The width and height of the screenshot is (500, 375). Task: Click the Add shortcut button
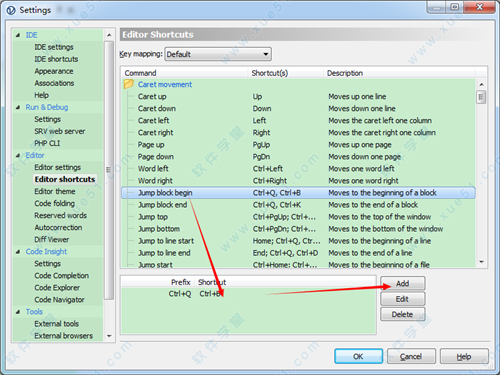point(403,283)
